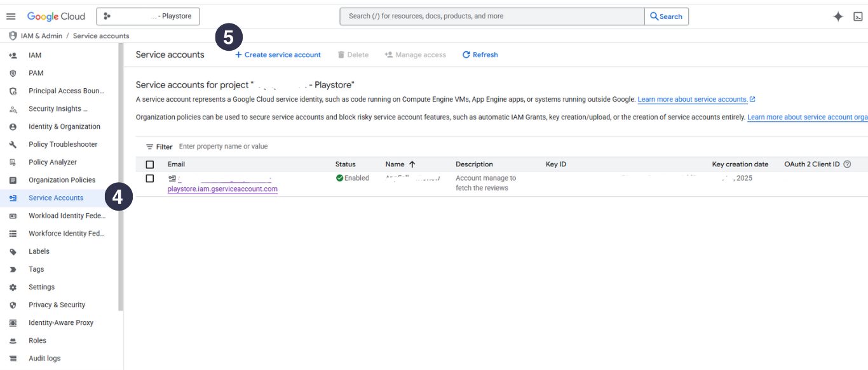Screen dimensions: 868x370
Task: Open Learn more about service accounts link
Action: coord(692,99)
